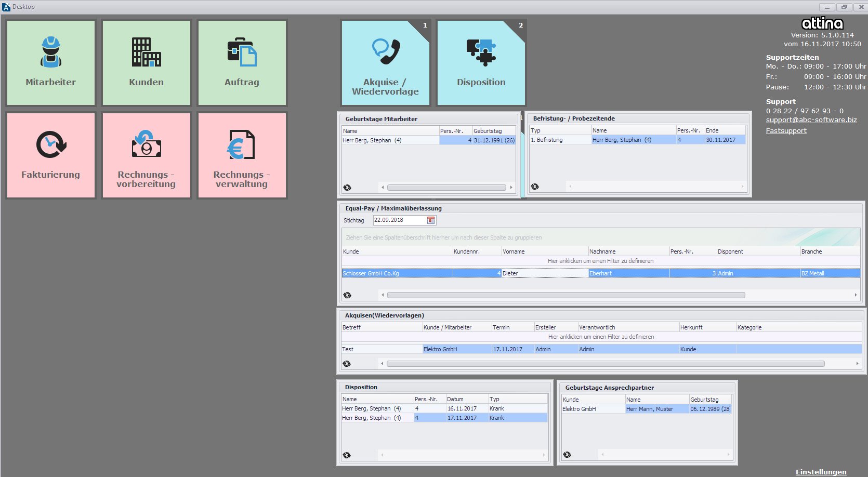Sort Geburtstage Mitarbeiter by Geburtstag column
This screenshot has height=477, width=868.
click(x=494, y=131)
